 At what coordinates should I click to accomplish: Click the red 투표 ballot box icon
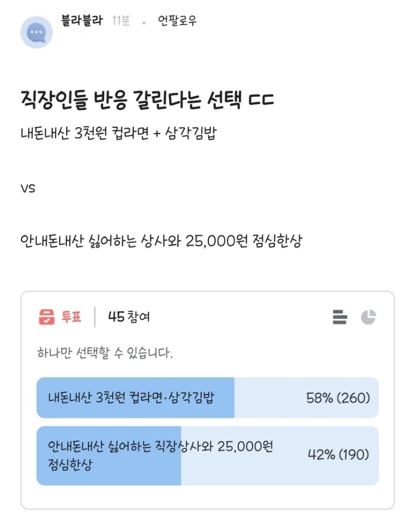click(47, 317)
